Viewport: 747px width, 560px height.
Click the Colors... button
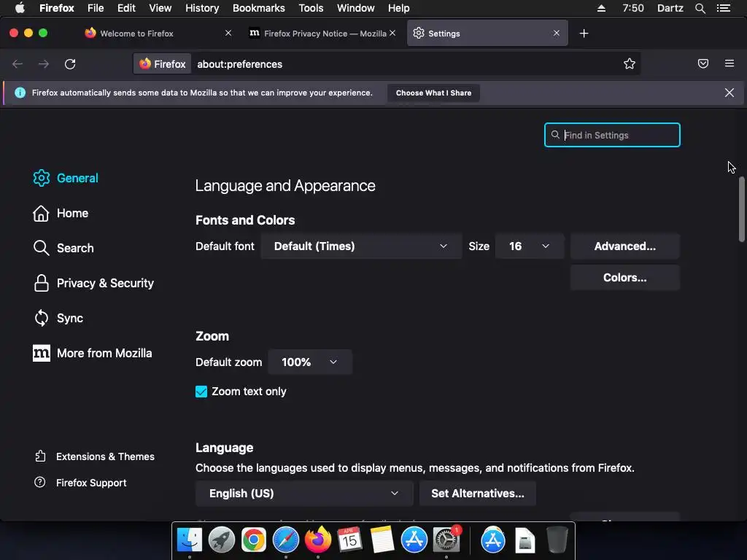click(x=625, y=278)
